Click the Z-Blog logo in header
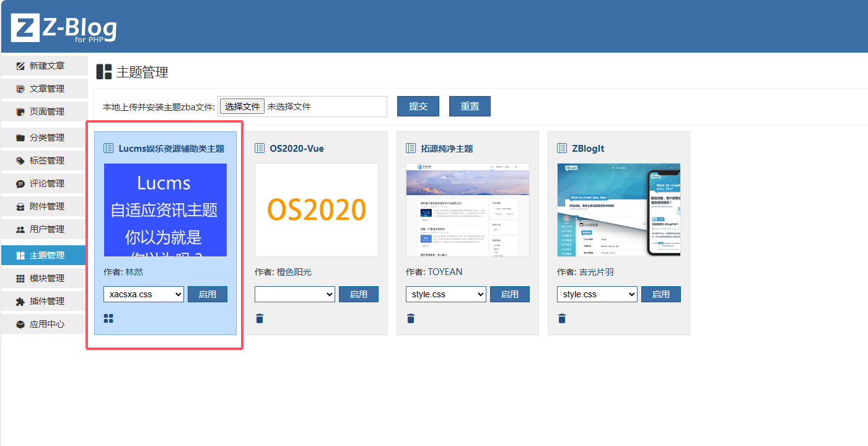Screen dimensions: 868x446 pos(64,27)
